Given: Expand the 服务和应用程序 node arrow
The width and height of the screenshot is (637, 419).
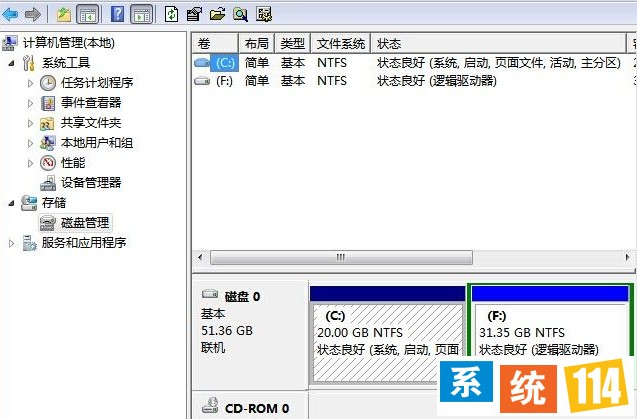Looking at the screenshot, I should pos(11,243).
